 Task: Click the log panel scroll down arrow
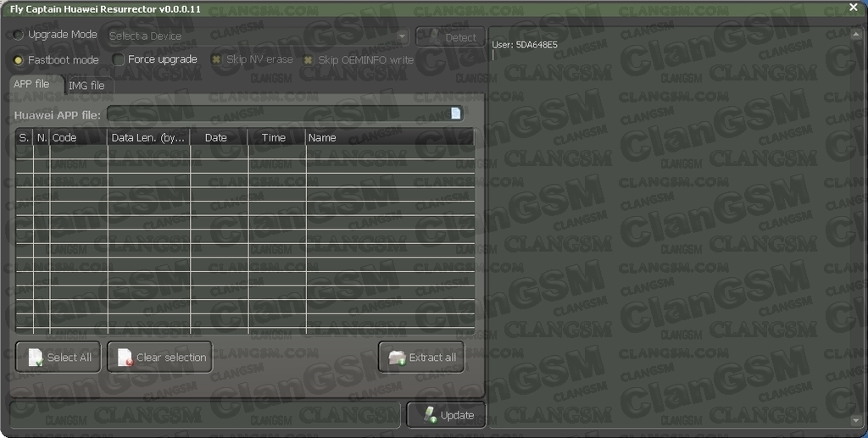(x=856, y=421)
